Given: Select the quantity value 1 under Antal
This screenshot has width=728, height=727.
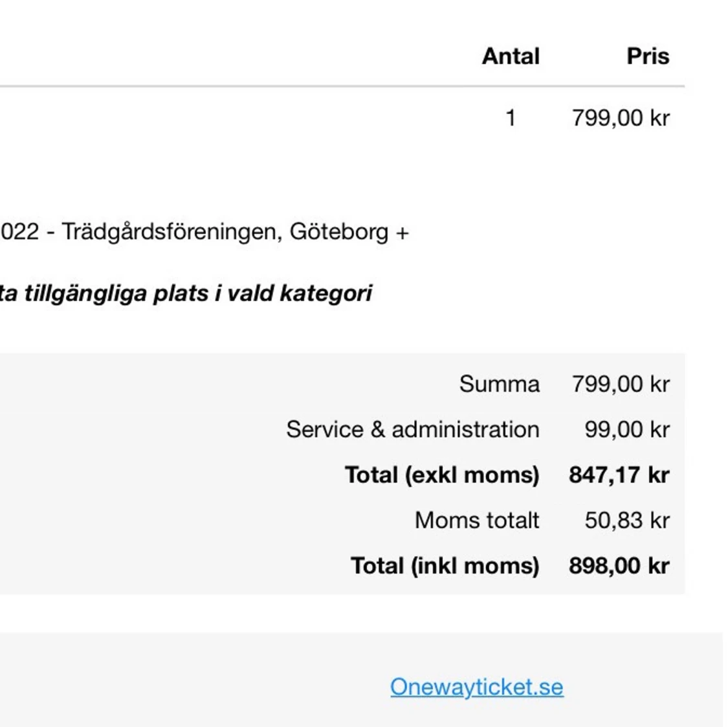Looking at the screenshot, I should tap(511, 118).
